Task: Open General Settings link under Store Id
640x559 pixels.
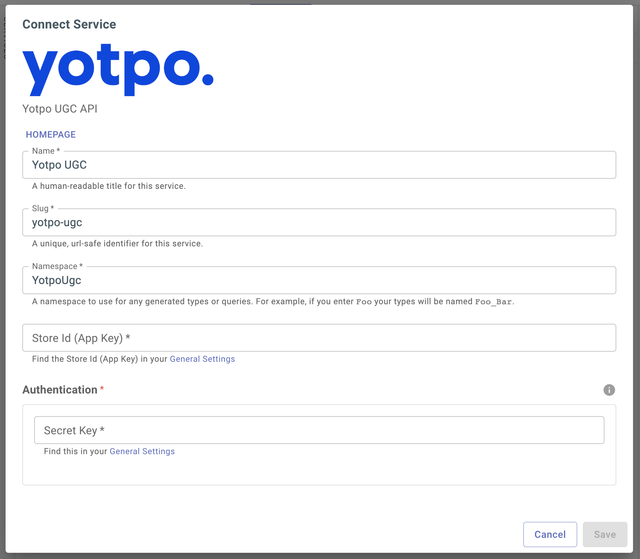Action: 202,359
